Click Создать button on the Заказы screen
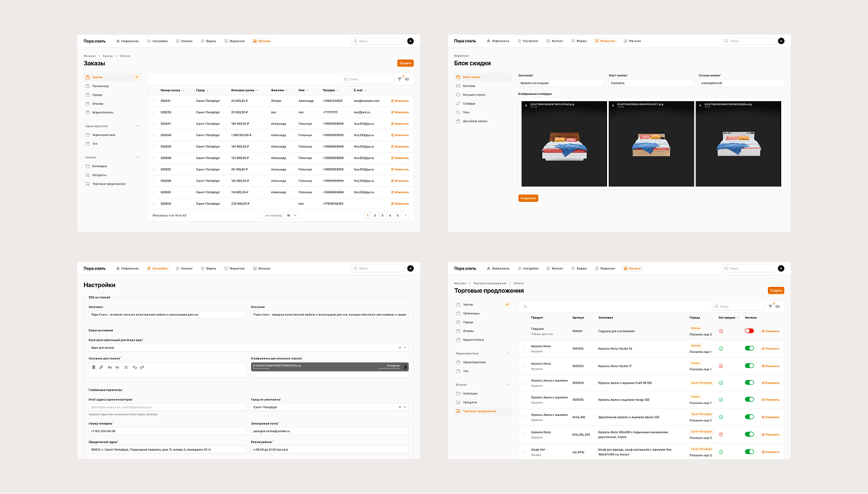 [x=405, y=63]
